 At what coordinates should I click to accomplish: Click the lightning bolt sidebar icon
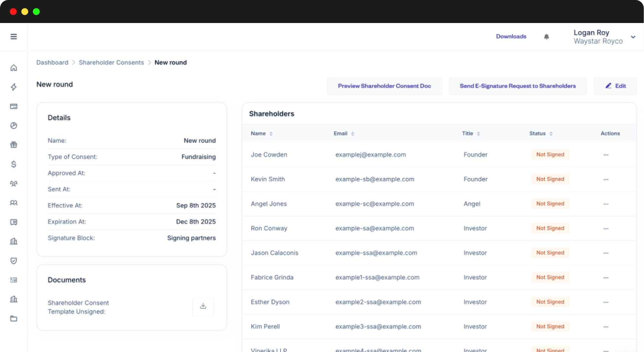[x=14, y=87]
